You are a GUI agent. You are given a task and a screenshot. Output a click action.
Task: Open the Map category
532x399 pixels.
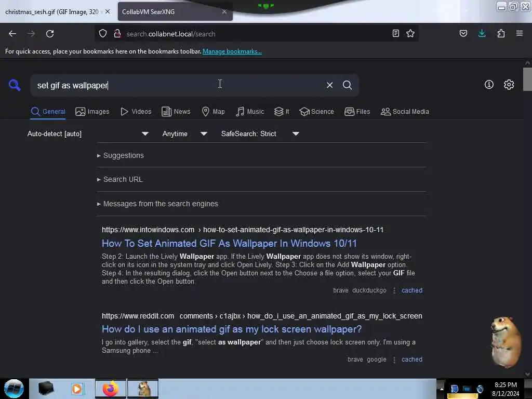[213, 112]
